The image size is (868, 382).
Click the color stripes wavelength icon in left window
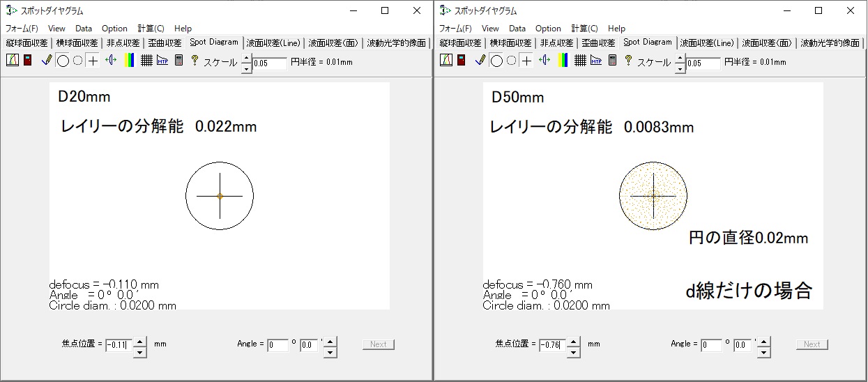[x=129, y=60]
